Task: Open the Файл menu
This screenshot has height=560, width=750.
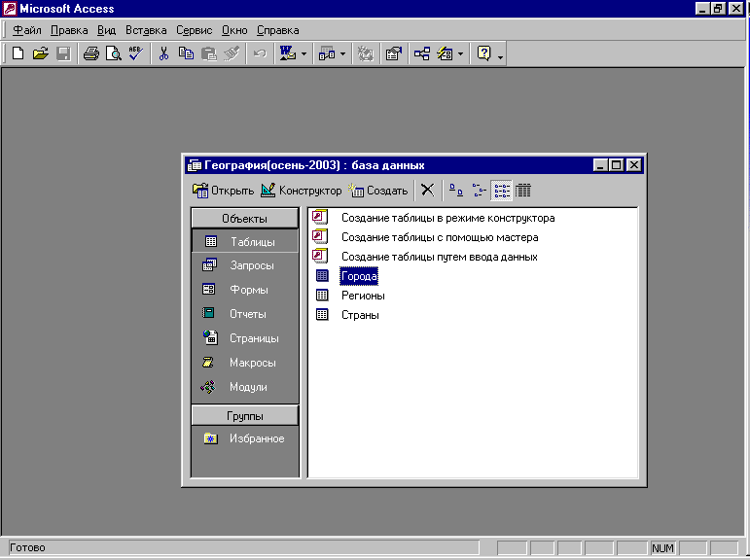Action: [27, 30]
